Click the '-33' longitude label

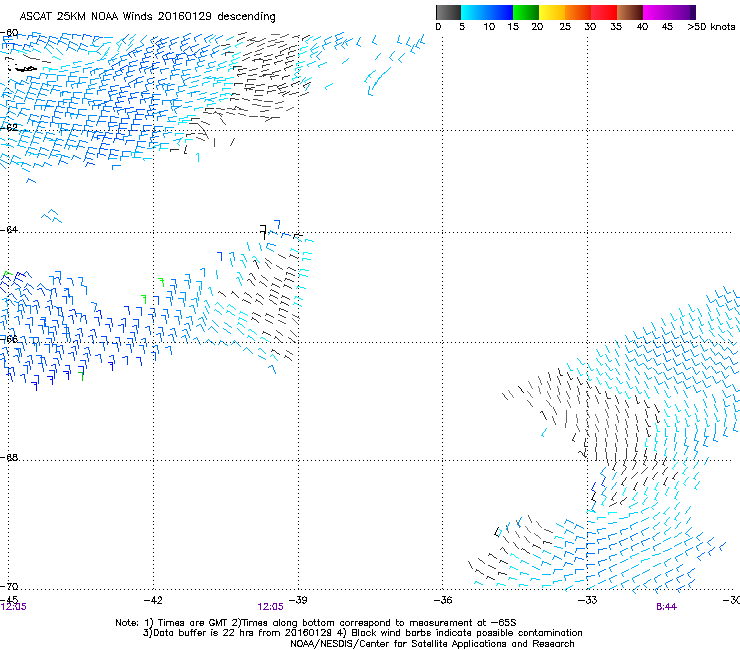coord(587,600)
